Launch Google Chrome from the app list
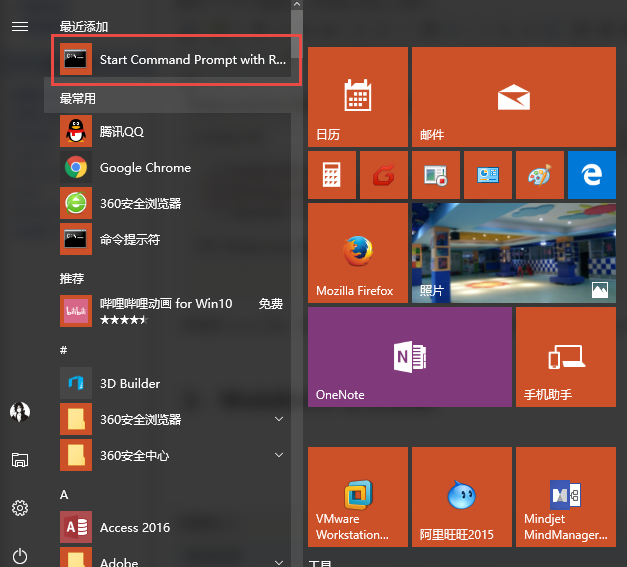Screen dimensions: 627x567 click(175, 167)
